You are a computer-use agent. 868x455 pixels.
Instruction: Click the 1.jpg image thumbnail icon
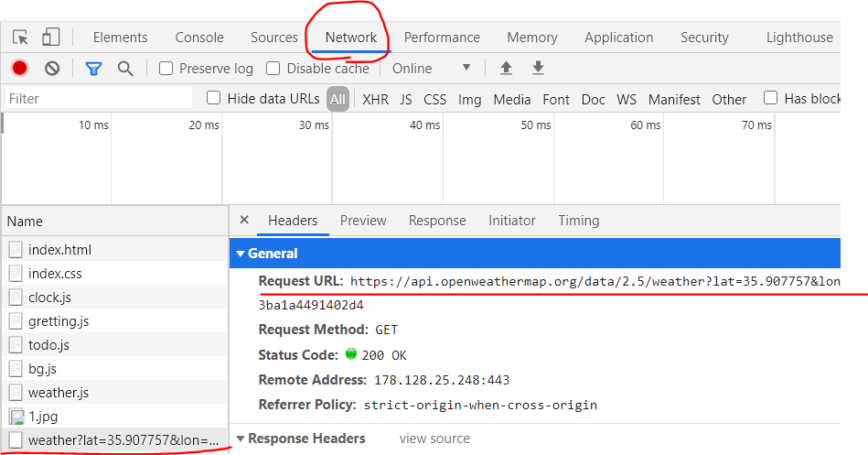point(16,417)
